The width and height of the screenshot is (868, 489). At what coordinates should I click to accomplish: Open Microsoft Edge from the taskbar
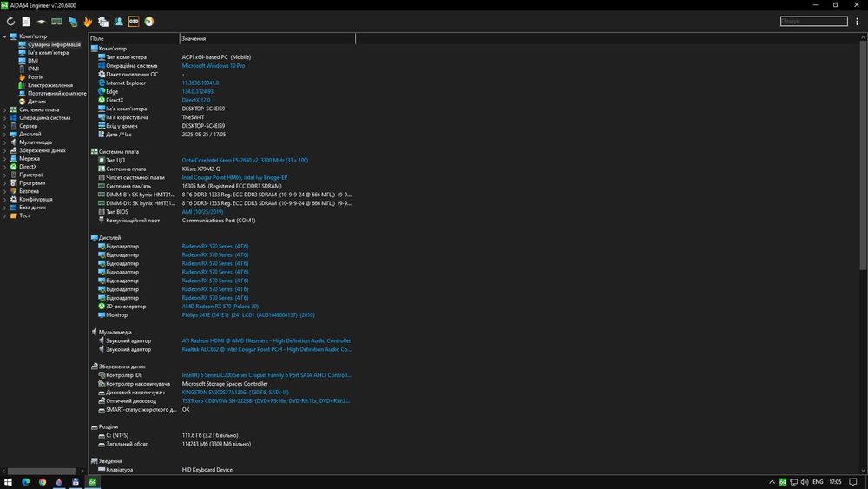(25, 482)
